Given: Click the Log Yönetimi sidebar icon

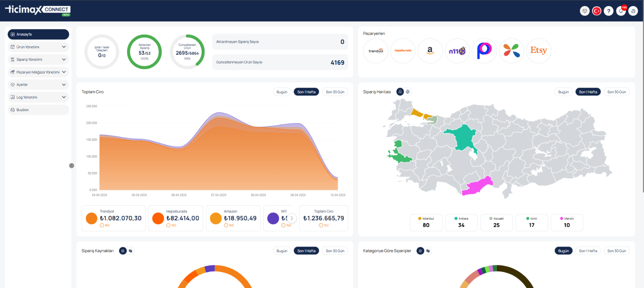Looking at the screenshot, I should click(12, 97).
